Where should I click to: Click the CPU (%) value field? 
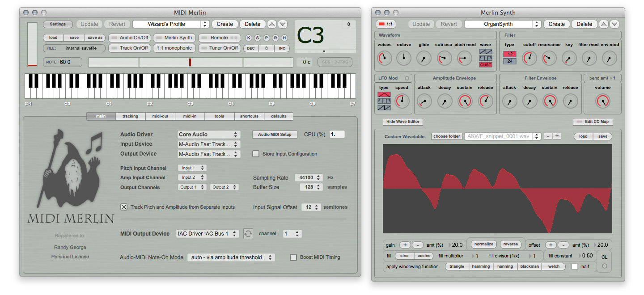pyautogui.click(x=337, y=134)
